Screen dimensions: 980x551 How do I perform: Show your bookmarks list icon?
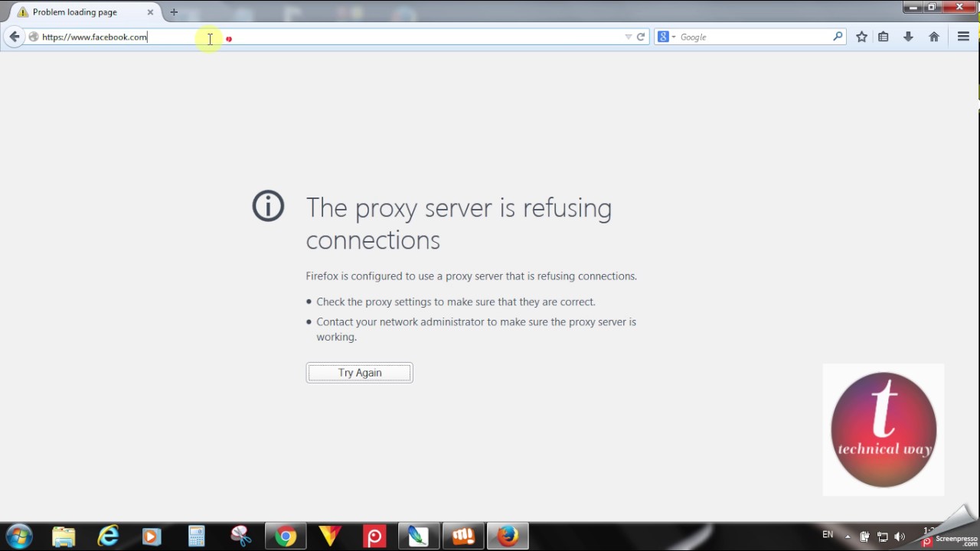(884, 37)
